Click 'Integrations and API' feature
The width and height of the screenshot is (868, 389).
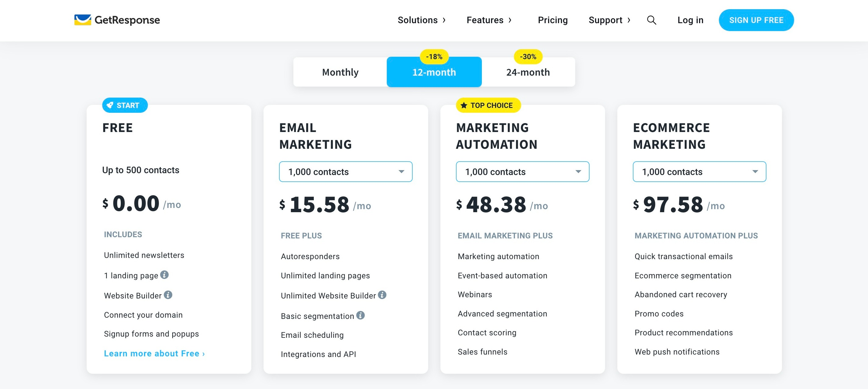tap(318, 354)
